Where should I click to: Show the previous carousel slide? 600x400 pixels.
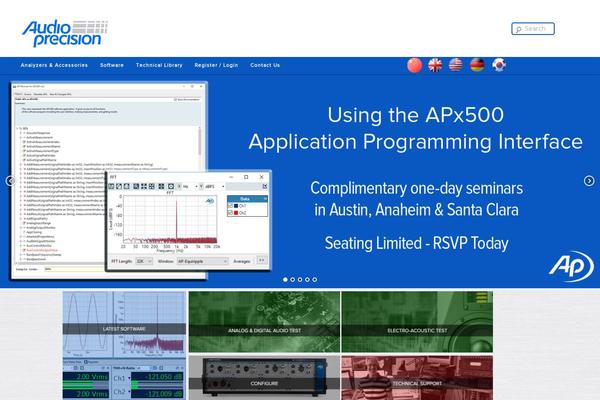tap(10, 181)
